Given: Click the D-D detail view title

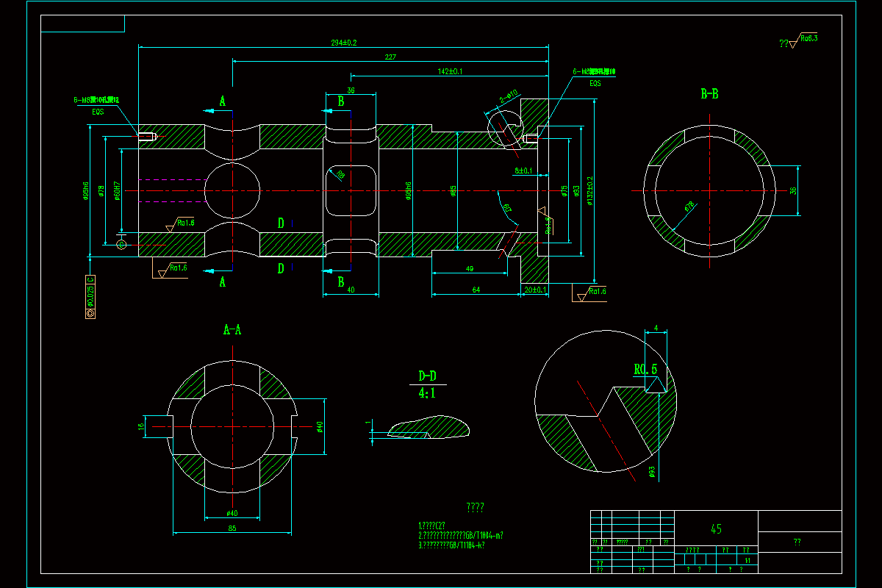Looking at the screenshot, I should (427, 376).
